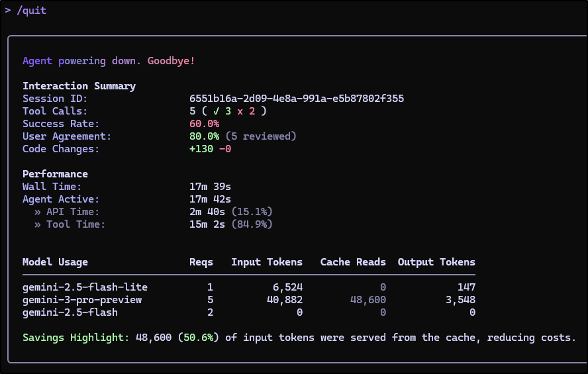
Task: Select the Session ID value
Action: click(x=297, y=99)
